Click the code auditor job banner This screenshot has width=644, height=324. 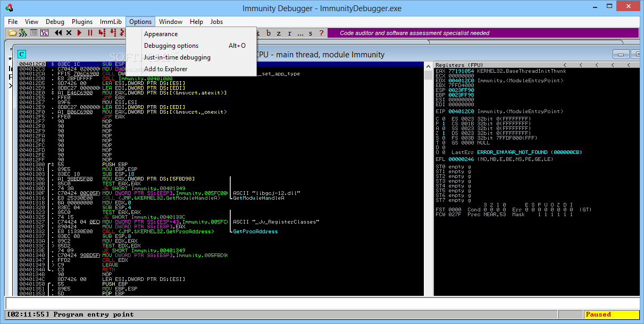[483, 33]
